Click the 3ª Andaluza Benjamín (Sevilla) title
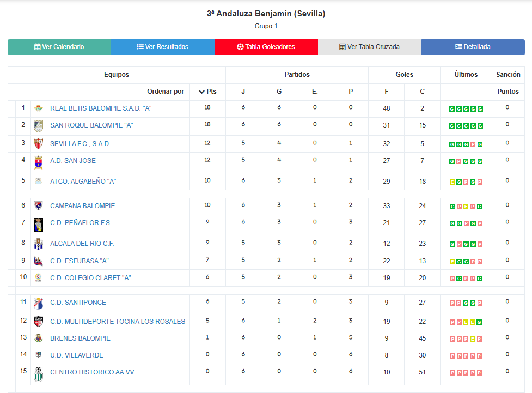The image size is (532, 393). (x=266, y=14)
